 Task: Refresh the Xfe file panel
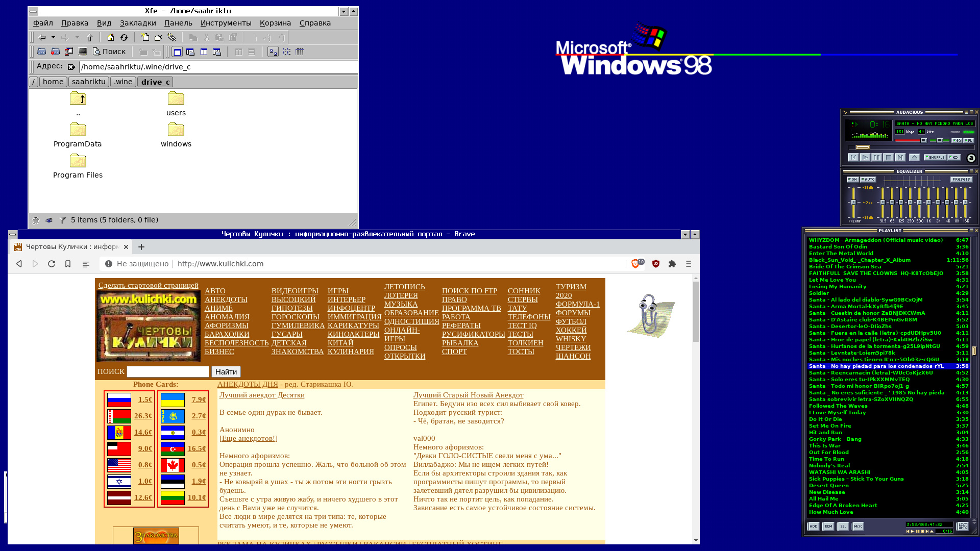124,37
